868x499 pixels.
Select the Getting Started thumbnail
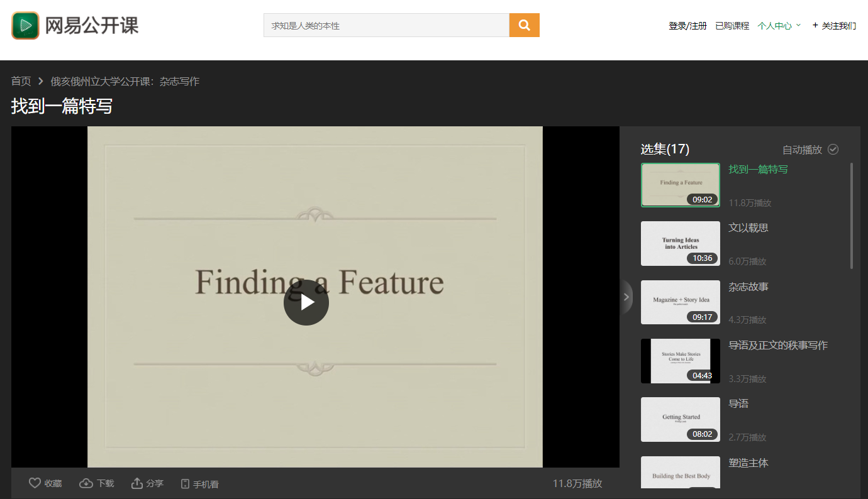(681, 419)
